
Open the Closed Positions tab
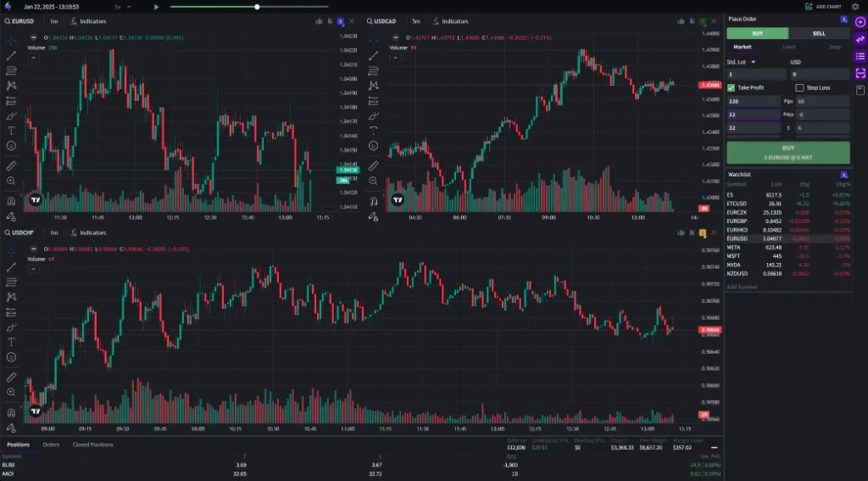(92, 445)
